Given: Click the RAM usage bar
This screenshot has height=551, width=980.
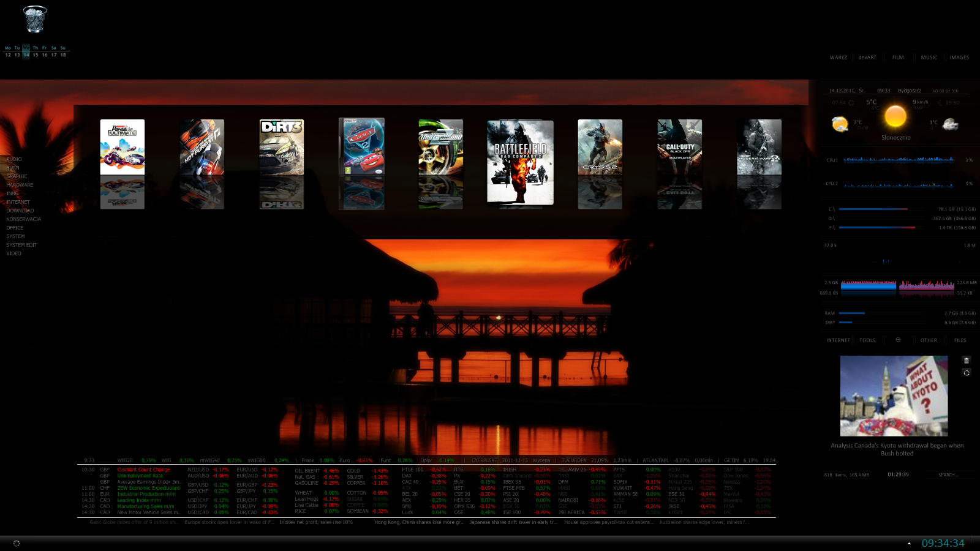Looking at the screenshot, I should tap(882, 313).
